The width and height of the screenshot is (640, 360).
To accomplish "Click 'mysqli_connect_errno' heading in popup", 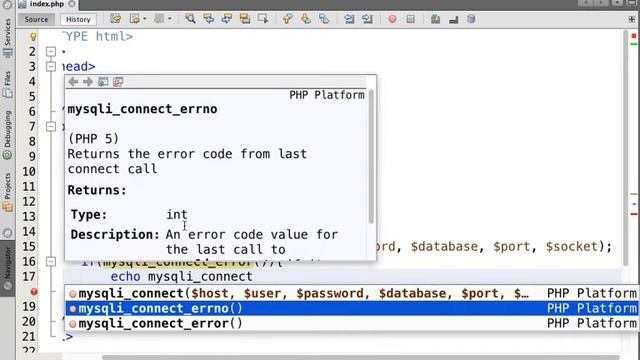I will click(142, 109).
